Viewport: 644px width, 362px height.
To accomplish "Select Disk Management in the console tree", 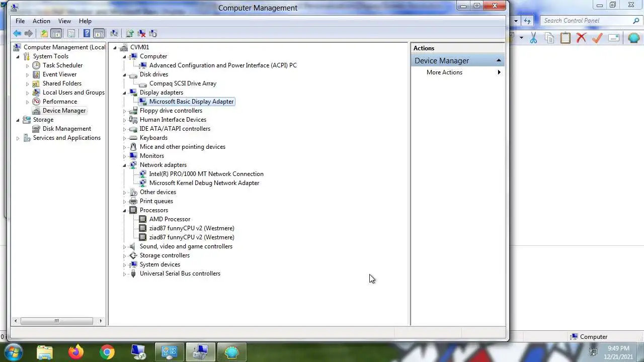I will (66, 129).
